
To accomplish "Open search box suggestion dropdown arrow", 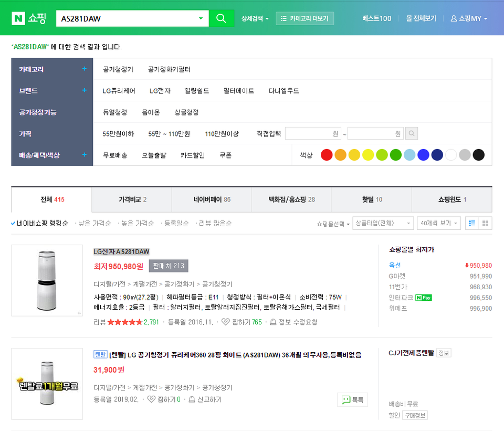I will (x=201, y=18).
